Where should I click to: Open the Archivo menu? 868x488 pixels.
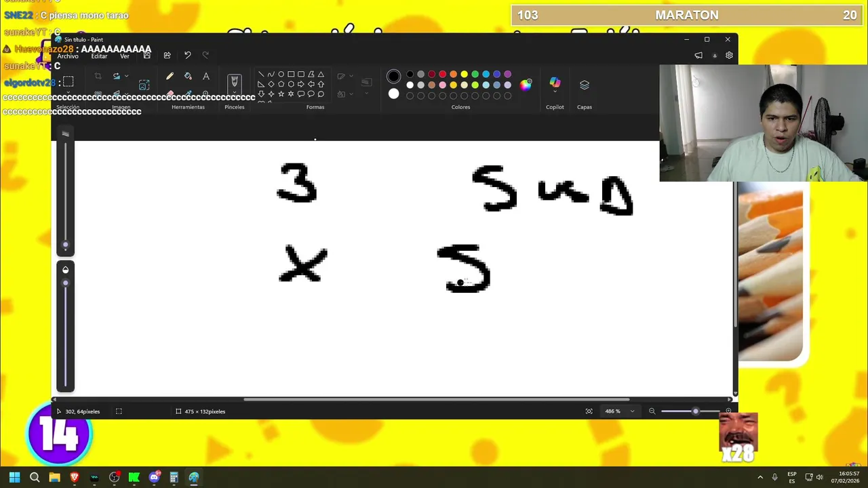[68, 56]
